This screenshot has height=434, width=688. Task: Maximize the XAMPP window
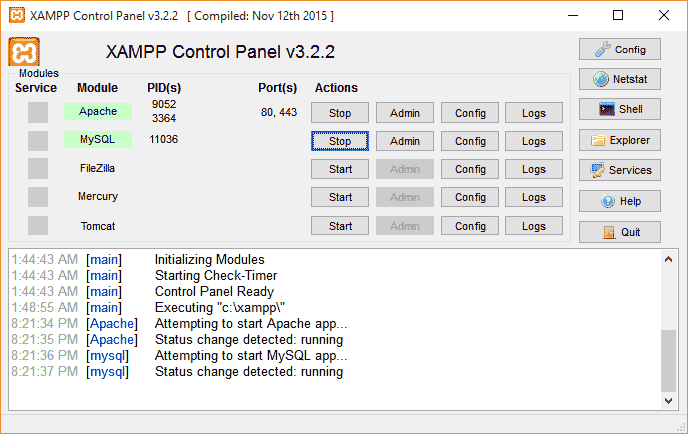[x=618, y=15]
